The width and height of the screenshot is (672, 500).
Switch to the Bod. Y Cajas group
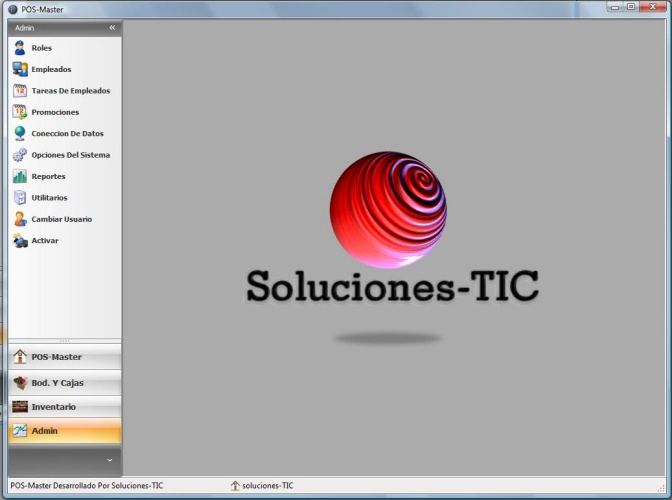(x=65, y=383)
